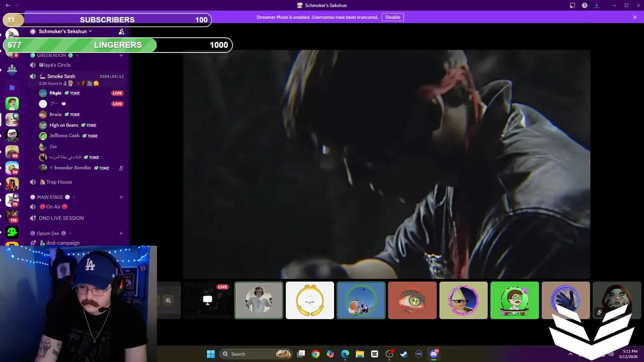This screenshot has width=644, height=362.
Task: Open Schmoker's Sekshun server dropdown menu
Action: click(65, 31)
